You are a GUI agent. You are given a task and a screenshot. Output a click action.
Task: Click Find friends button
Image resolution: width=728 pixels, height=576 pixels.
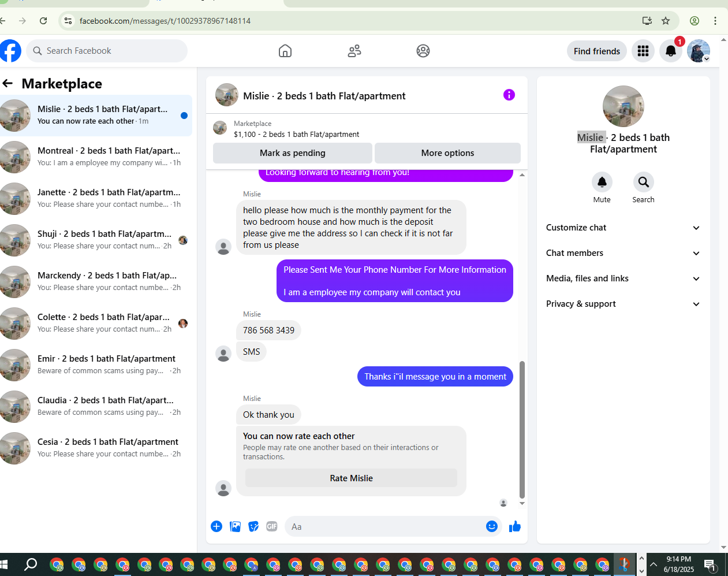[597, 51]
